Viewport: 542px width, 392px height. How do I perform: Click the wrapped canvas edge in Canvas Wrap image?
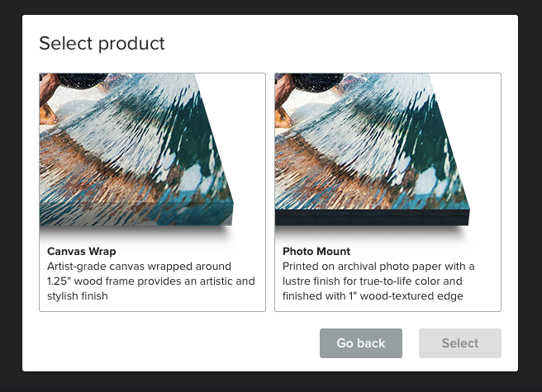tap(136, 214)
